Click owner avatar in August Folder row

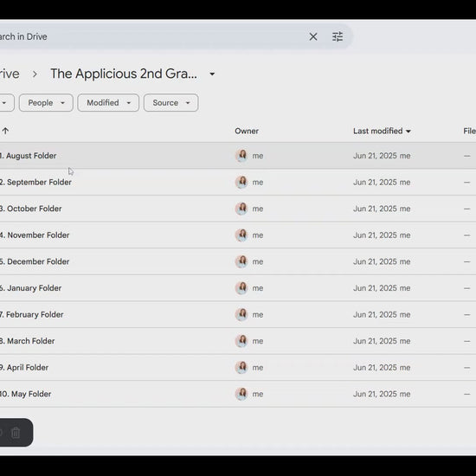(241, 156)
